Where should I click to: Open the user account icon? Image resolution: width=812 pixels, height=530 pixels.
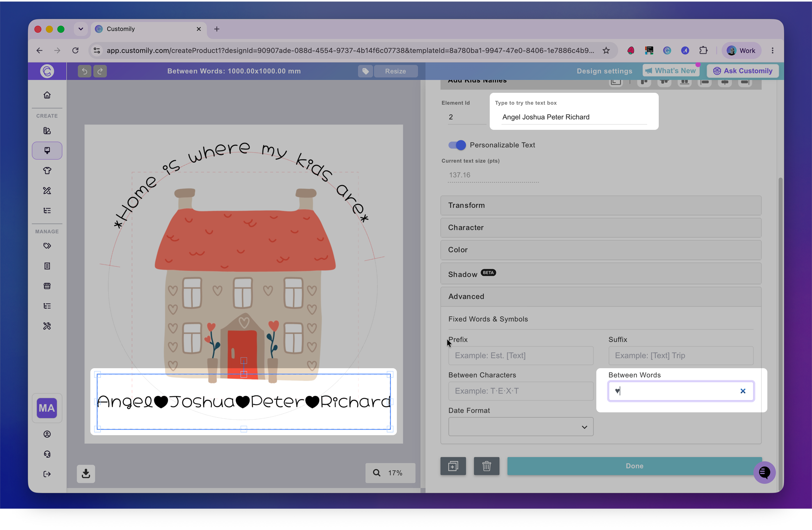[47, 434]
